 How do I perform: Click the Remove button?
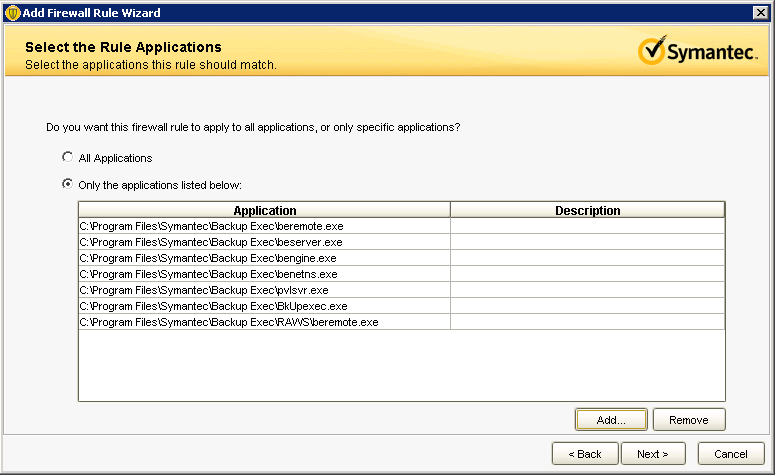coord(689,420)
